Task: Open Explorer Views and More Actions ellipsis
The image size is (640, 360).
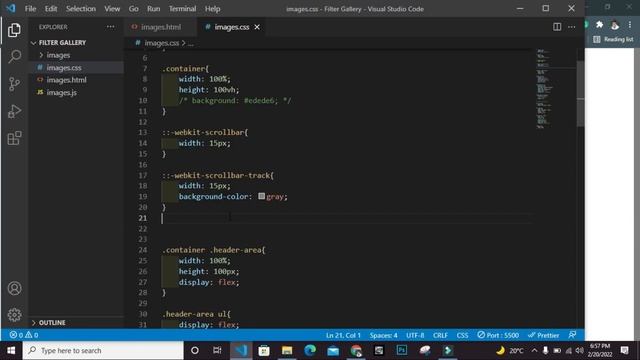Action: [110, 27]
